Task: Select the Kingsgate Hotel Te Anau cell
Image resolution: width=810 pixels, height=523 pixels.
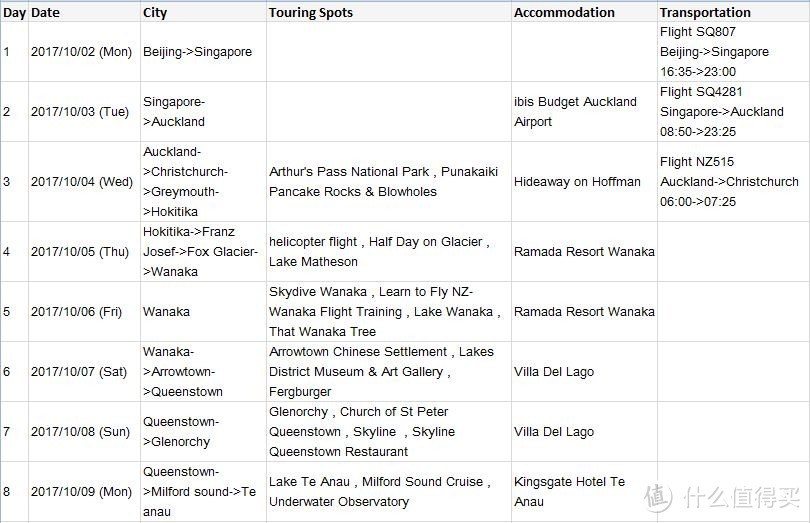Action: [584, 491]
